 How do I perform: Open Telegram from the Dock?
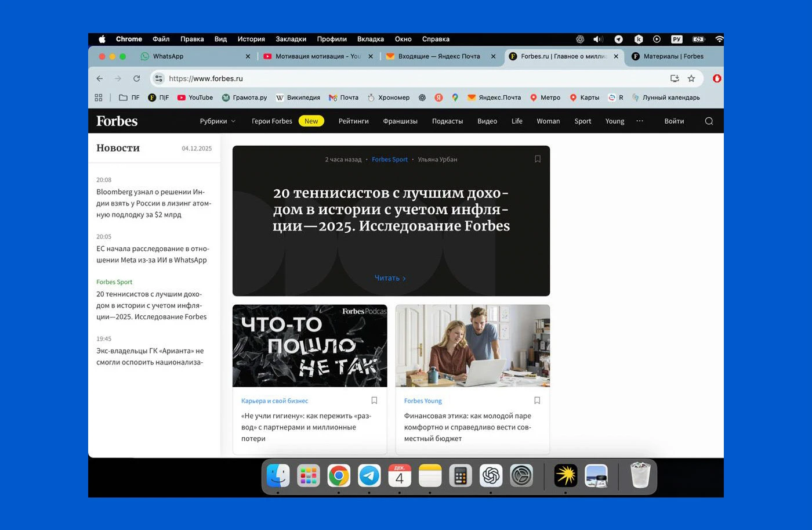coord(369,476)
